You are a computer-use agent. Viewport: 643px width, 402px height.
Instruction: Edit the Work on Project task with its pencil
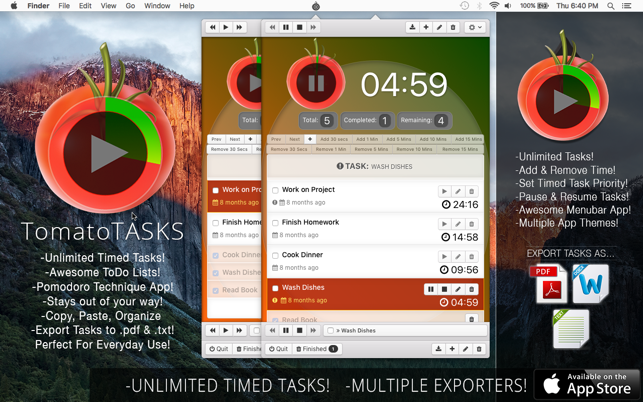458,191
